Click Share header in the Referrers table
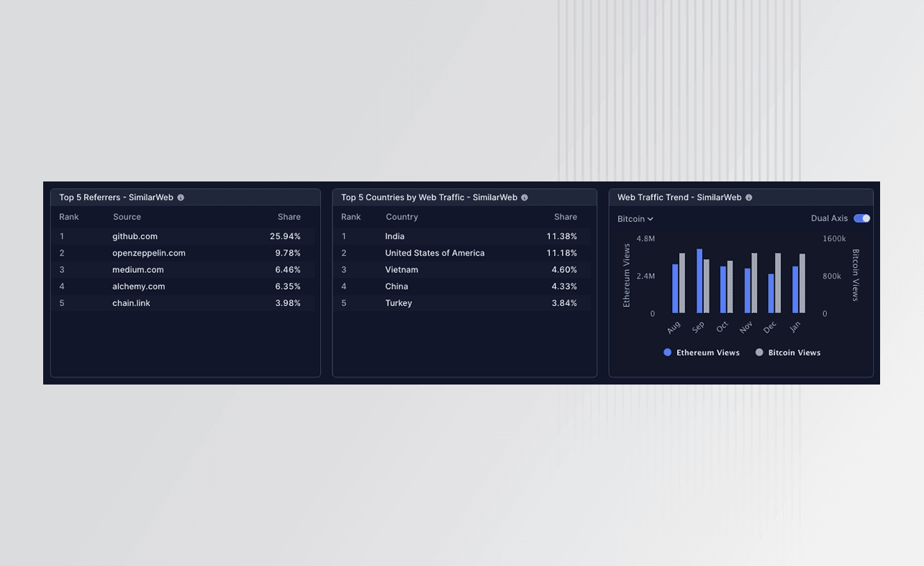Image resolution: width=924 pixels, height=566 pixels. click(289, 217)
